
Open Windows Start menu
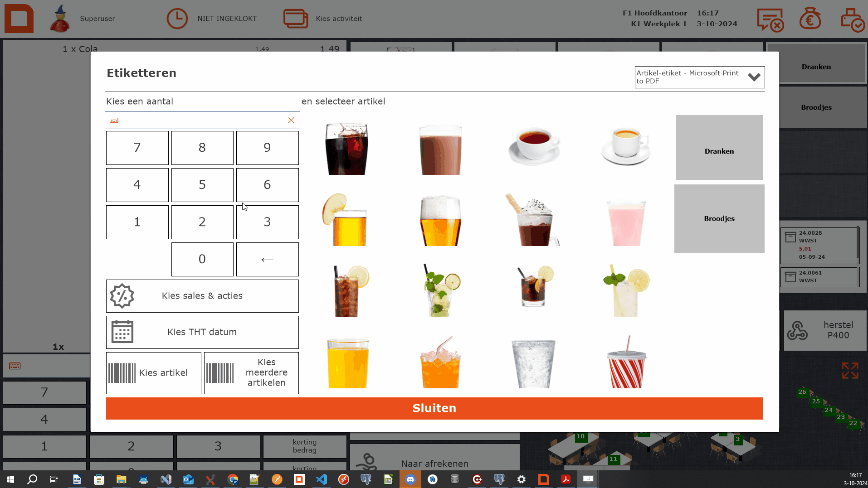coord(10,479)
